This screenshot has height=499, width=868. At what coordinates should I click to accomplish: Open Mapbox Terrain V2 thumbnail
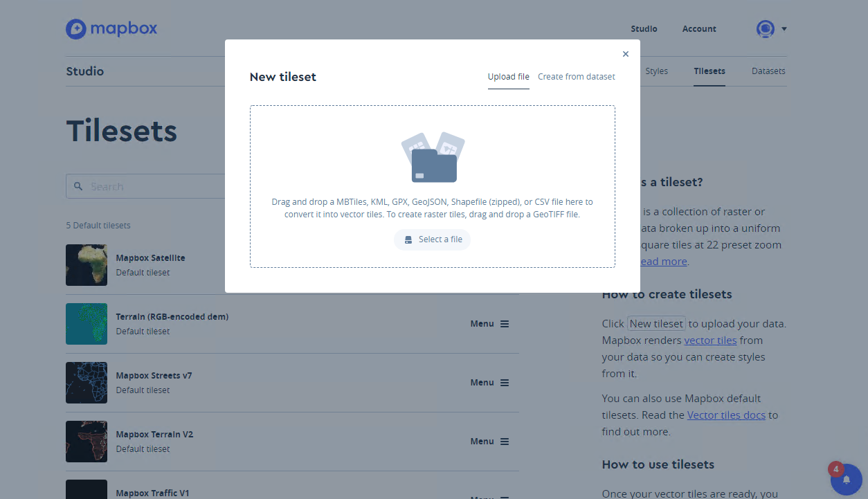(87, 442)
